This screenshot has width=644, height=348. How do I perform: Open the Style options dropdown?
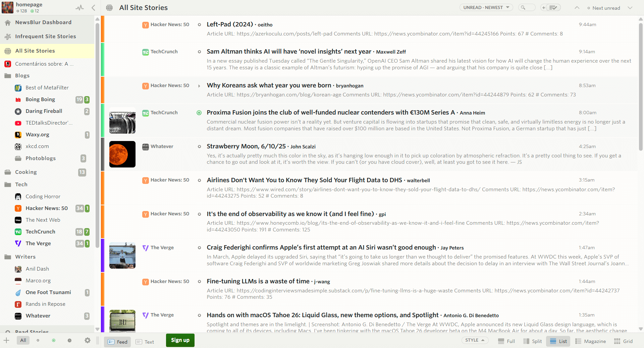pyautogui.click(x=475, y=340)
